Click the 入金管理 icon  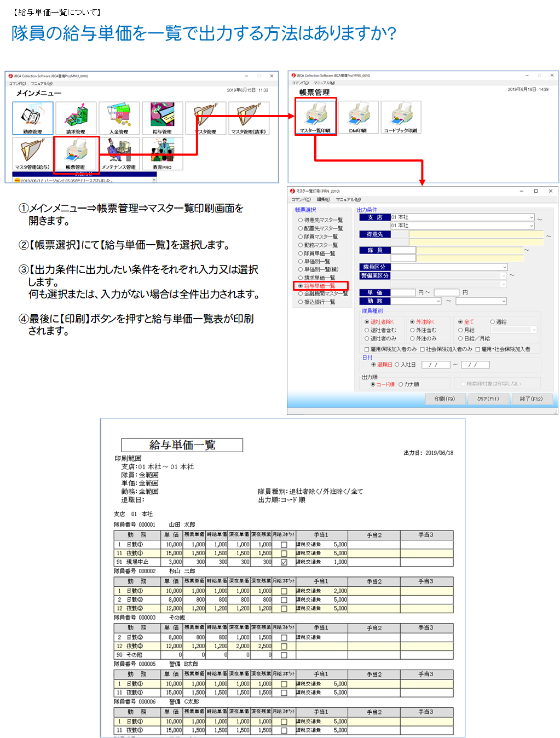click(x=119, y=118)
